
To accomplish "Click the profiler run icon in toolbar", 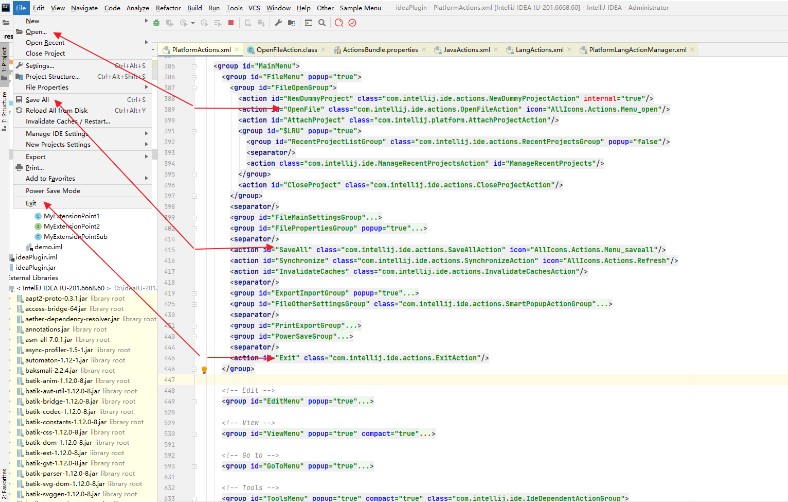I will coord(183,23).
